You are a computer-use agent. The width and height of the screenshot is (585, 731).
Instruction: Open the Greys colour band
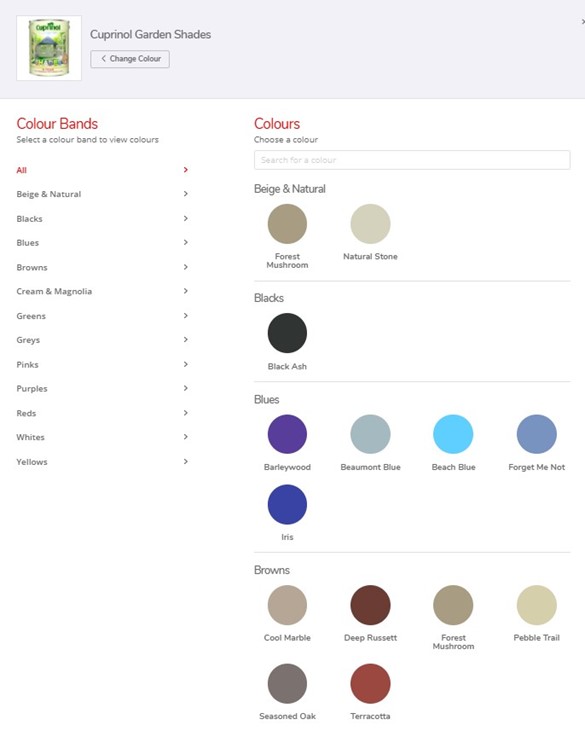pos(102,340)
